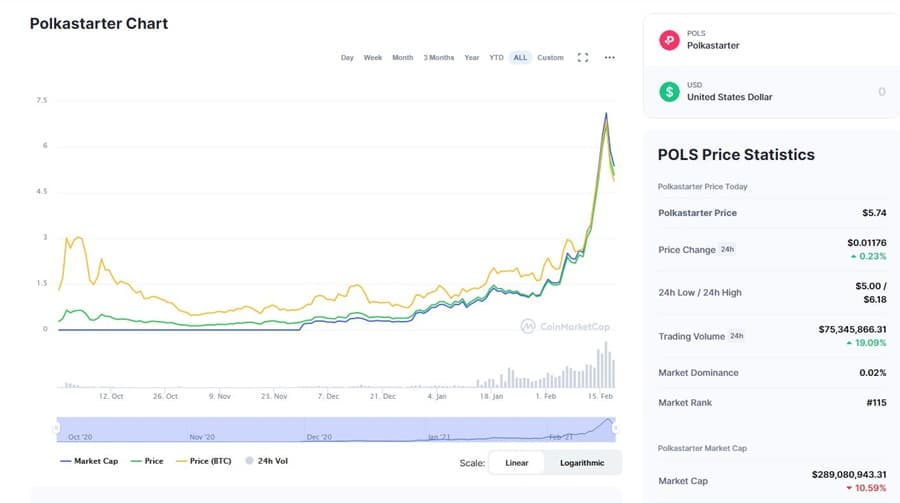This screenshot has width=900, height=503.
Task: Select the 3 Months time range
Action: (x=437, y=58)
